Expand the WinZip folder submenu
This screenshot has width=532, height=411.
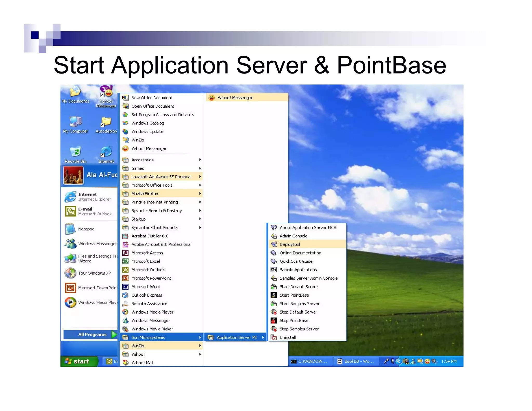click(161, 346)
